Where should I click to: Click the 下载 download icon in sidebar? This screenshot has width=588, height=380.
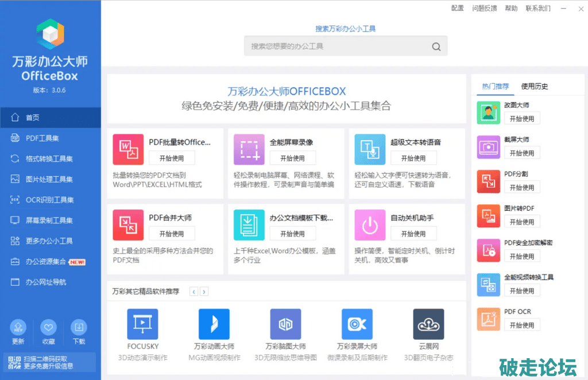(79, 328)
